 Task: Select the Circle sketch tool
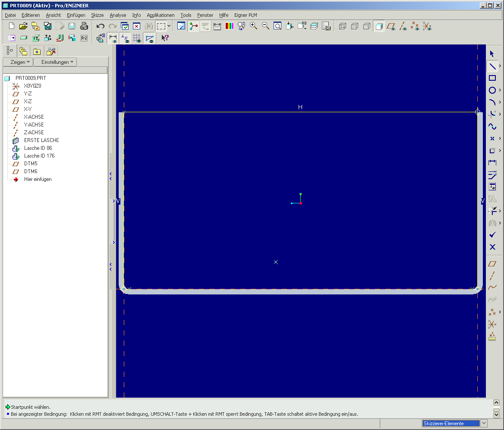492,90
